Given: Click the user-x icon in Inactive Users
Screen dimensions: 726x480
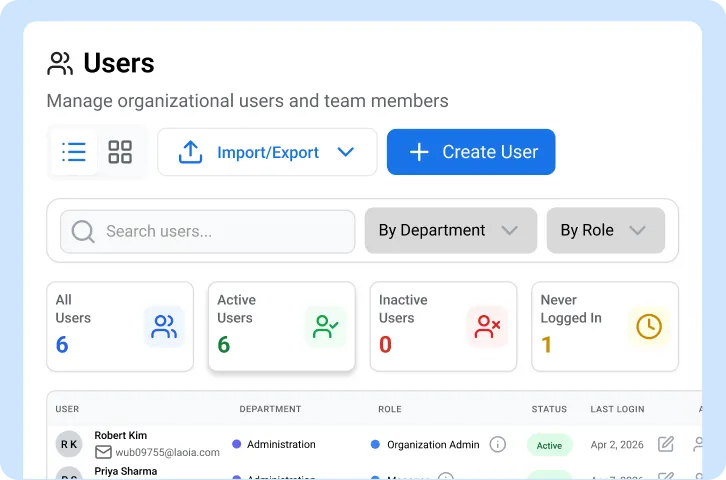Looking at the screenshot, I should tap(487, 326).
